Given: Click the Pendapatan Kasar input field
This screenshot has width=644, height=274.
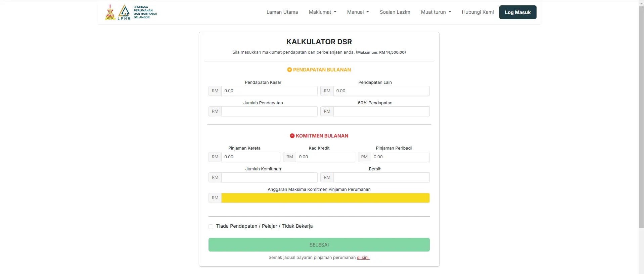Looking at the screenshot, I should point(269,91).
